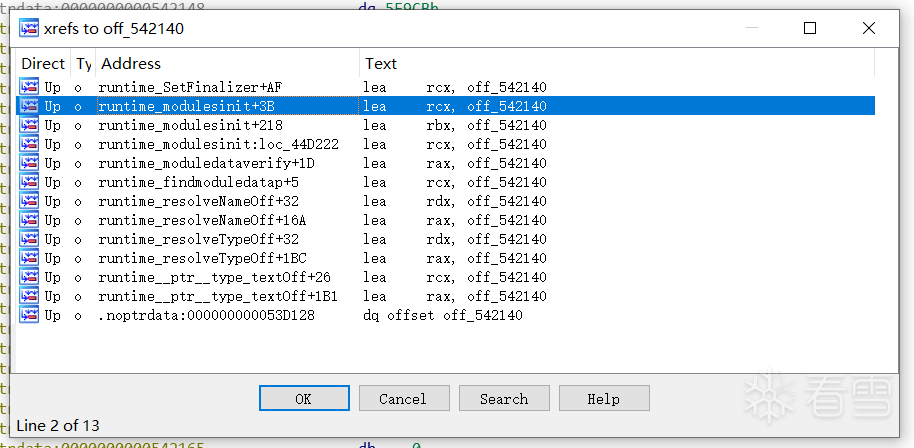914x448 pixels.
Task: Sort list by Text column header
Action: (617, 64)
